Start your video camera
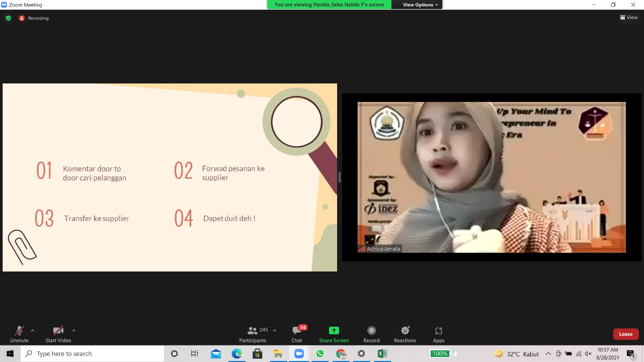The image size is (644, 362). [58, 334]
